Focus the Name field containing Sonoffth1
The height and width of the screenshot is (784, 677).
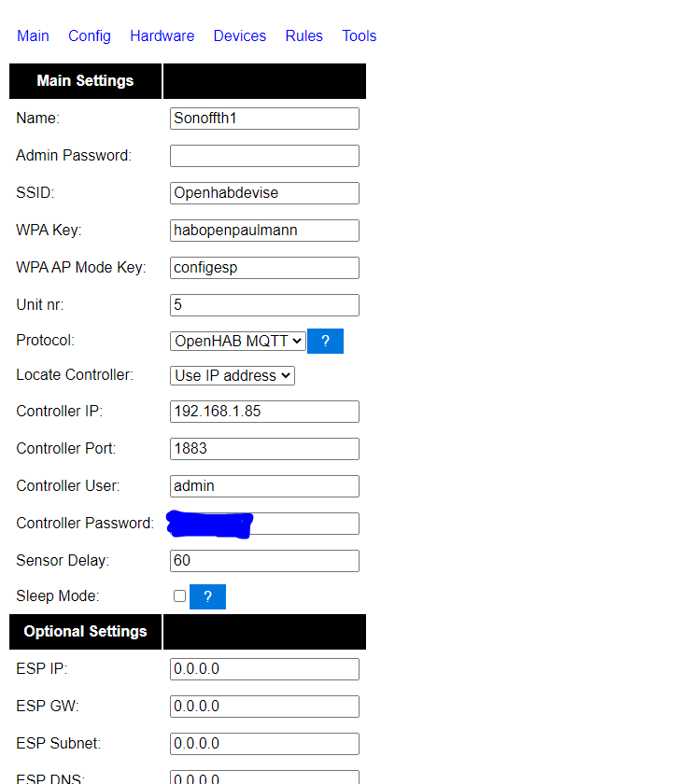point(264,119)
